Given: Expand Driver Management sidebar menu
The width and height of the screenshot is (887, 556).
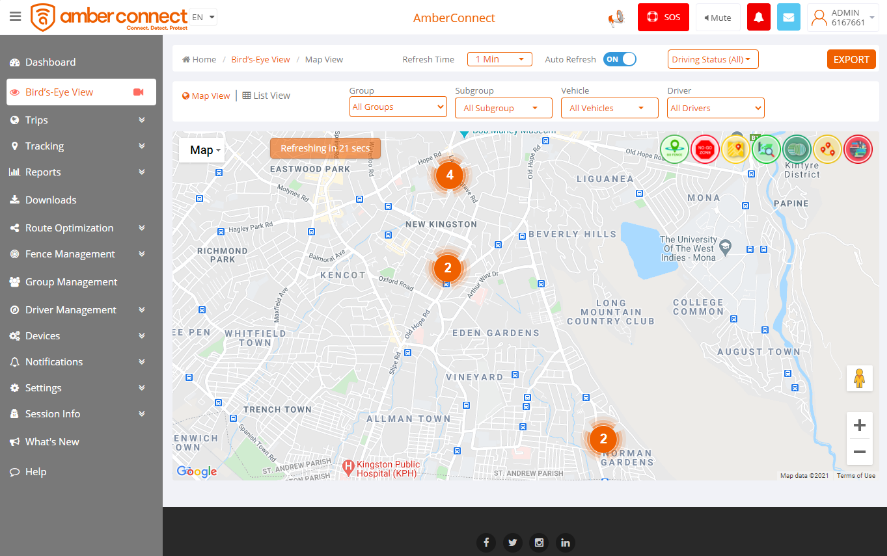Looking at the screenshot, I should coord(78,310).
